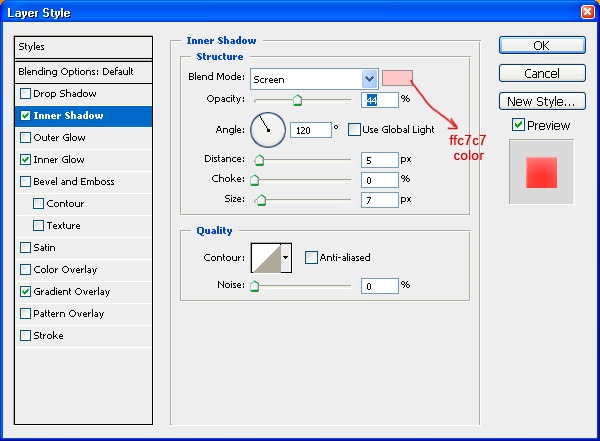This screenshot has width=600, height=441.
Task: Focus the Angle value field
Action: tap(311, 130)
